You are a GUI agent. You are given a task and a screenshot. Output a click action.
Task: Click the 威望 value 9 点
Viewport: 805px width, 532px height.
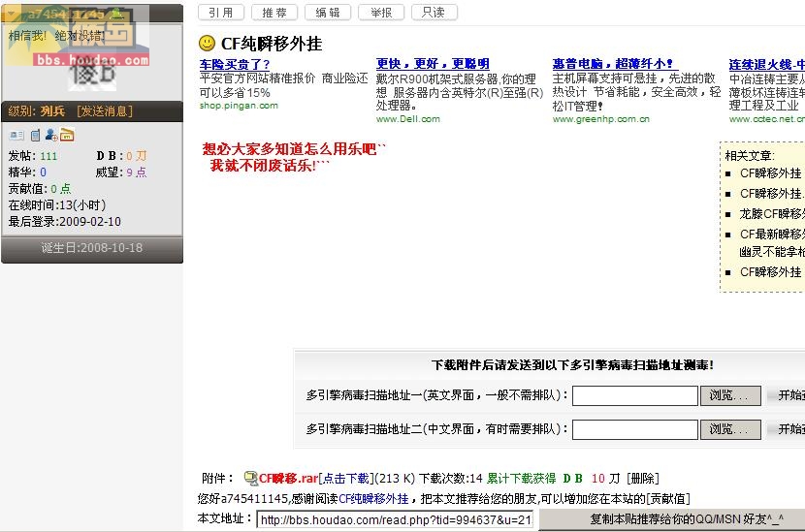pyautogui.click(x=137, y=172)
